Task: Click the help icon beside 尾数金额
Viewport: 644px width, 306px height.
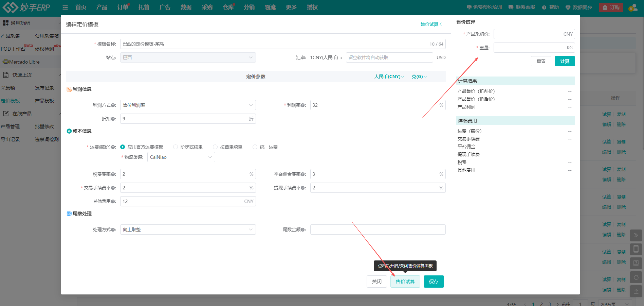Action: coord(302,230)
